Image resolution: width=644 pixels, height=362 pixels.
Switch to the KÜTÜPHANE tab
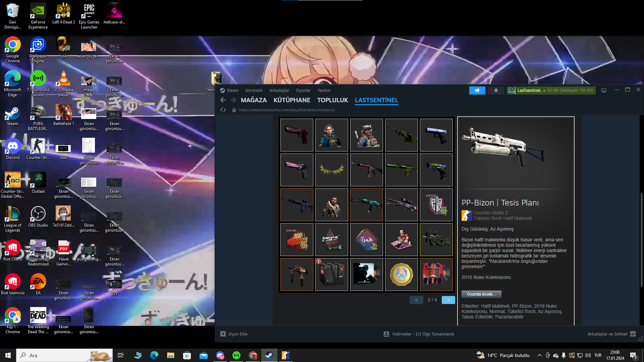(292, 100)
